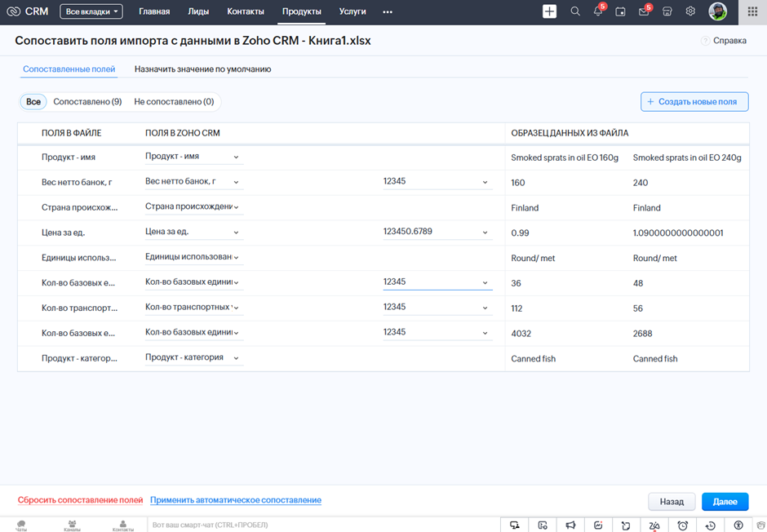The width and height of the screenshot is (767, 532).
Task: Open the "Контакты" top menu item
Action: pos(246,11)
